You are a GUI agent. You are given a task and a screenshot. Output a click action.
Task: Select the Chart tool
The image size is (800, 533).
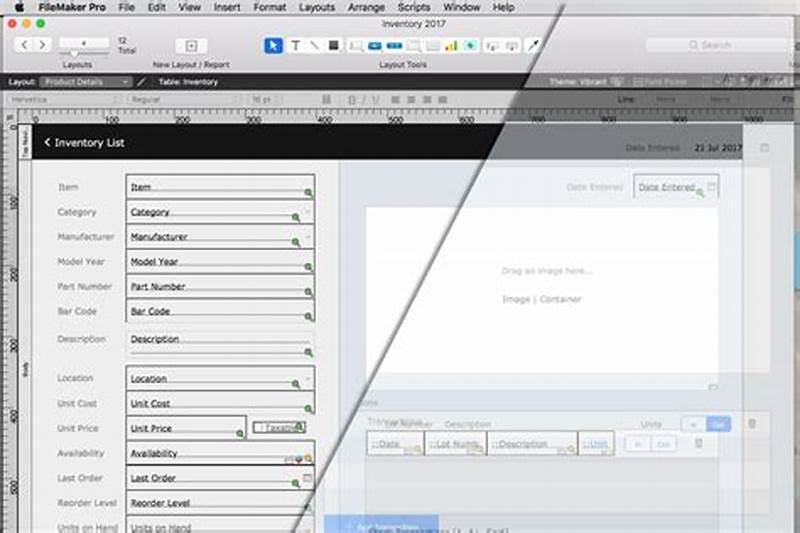pyautogui.click(x=452, y=46)
